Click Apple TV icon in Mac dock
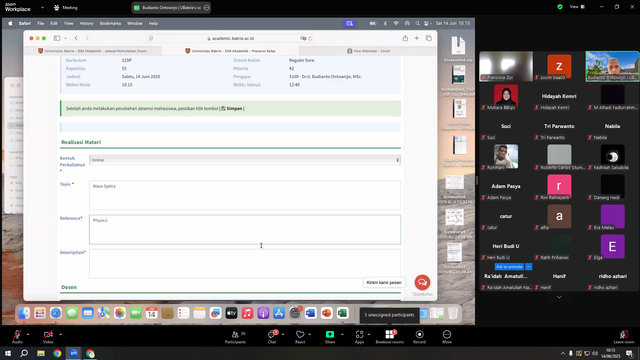Image resolution: width=640 pixels, height=360 pixels. pos(231,313)
